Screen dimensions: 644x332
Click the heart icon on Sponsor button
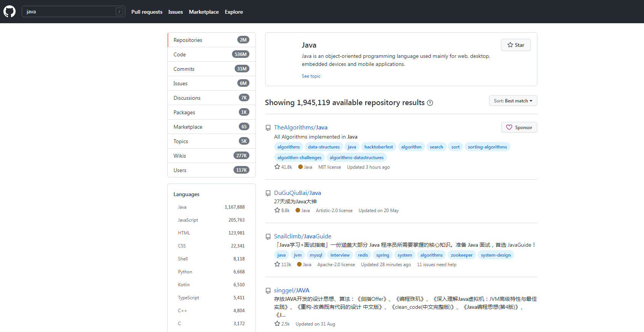509,127
